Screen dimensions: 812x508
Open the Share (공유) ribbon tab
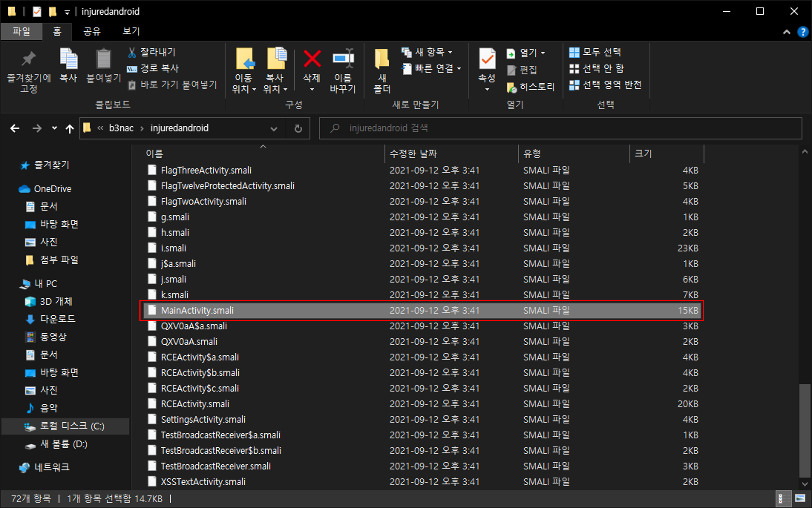[92, 31]
